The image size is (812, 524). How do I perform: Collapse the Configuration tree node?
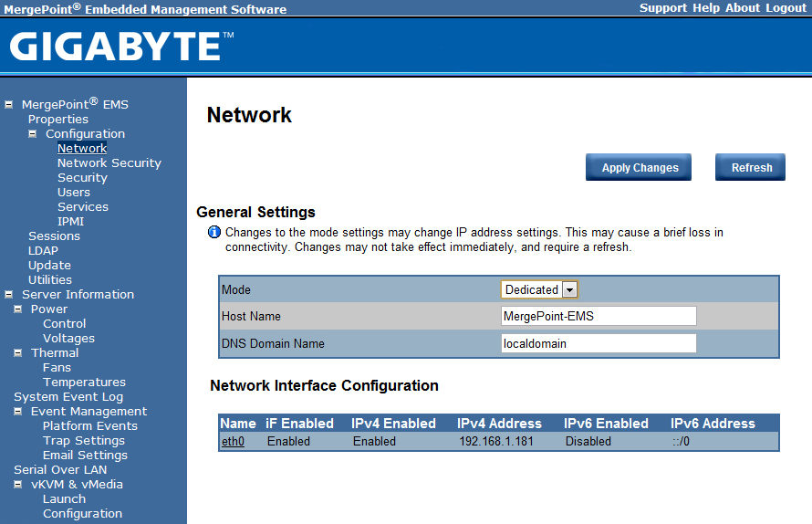click(x=33, y=133)
